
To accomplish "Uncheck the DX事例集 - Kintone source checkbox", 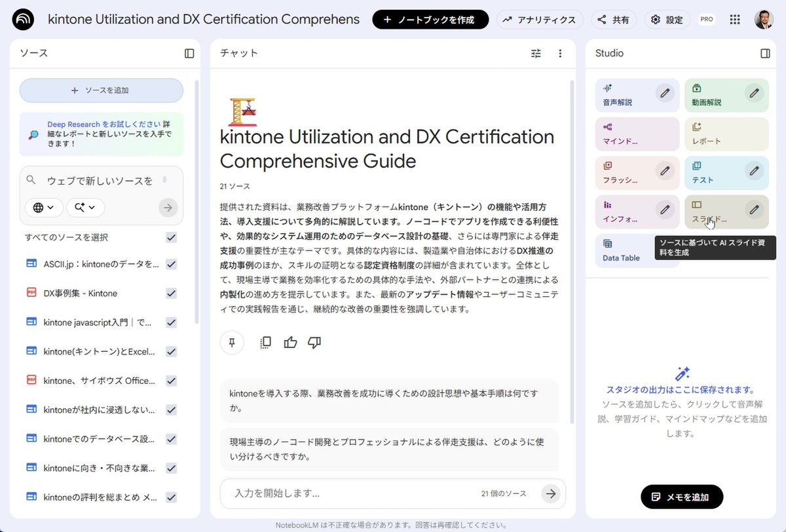I will click(x=171, y=294).
